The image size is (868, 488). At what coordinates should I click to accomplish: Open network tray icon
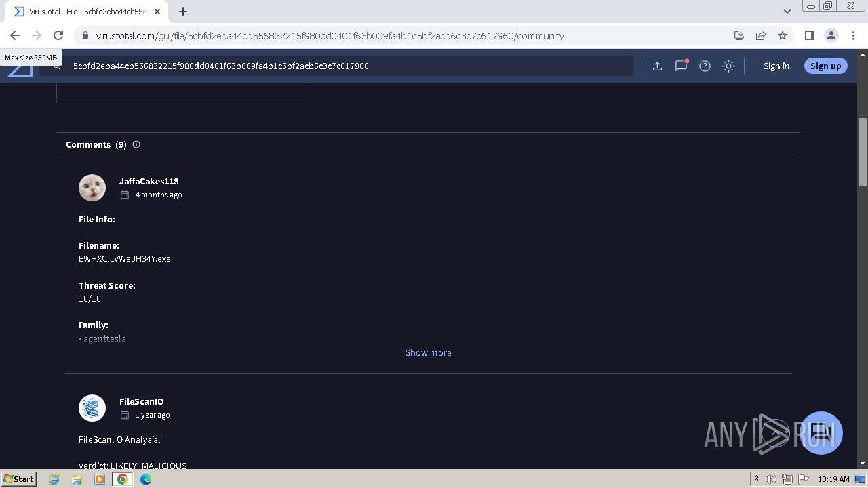(x=787, y=479)
